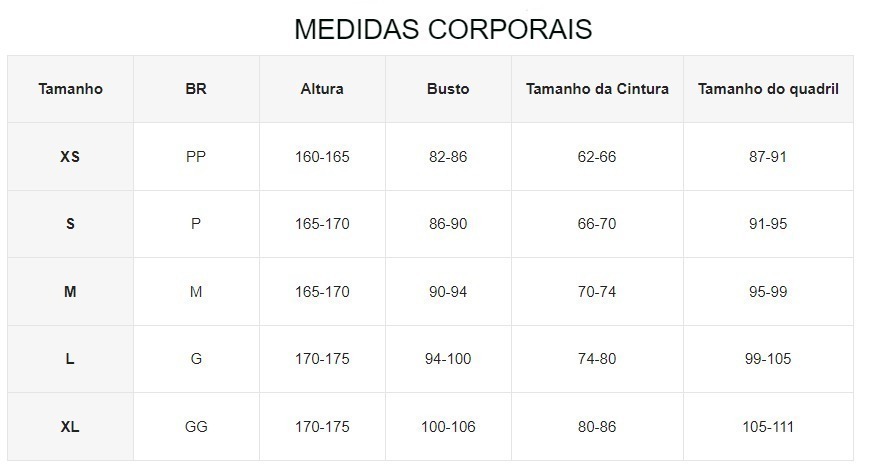Select the 160-165 height cell
This screenshot has height=468, width=887.
point(322,157)
